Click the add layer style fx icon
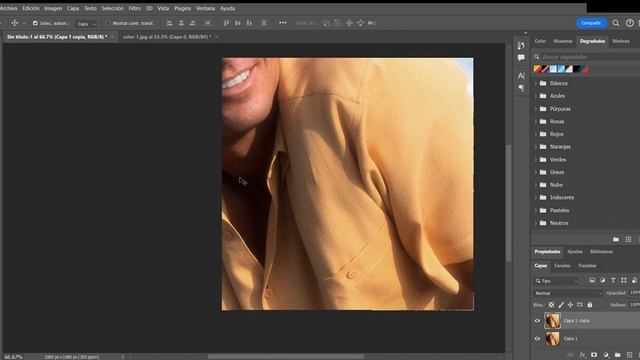The image size is (640, 360). pyautogui.click(x=582, y=355)
